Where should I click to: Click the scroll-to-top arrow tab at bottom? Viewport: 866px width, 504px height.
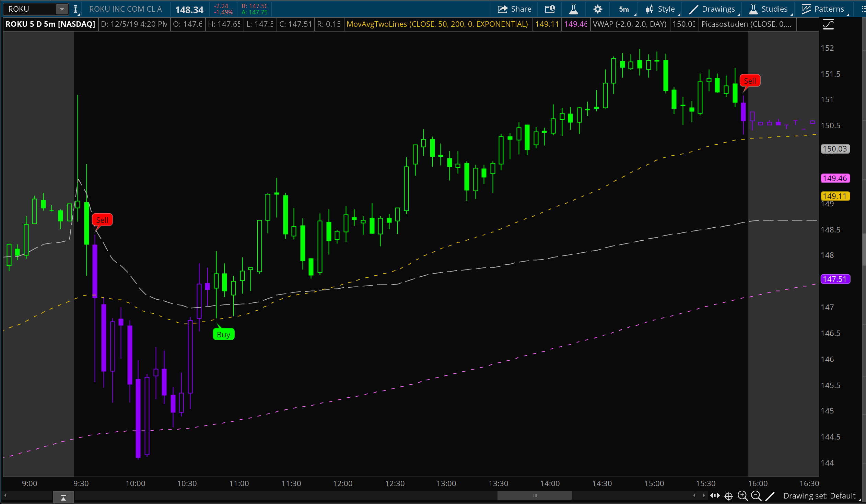point(63,497)
